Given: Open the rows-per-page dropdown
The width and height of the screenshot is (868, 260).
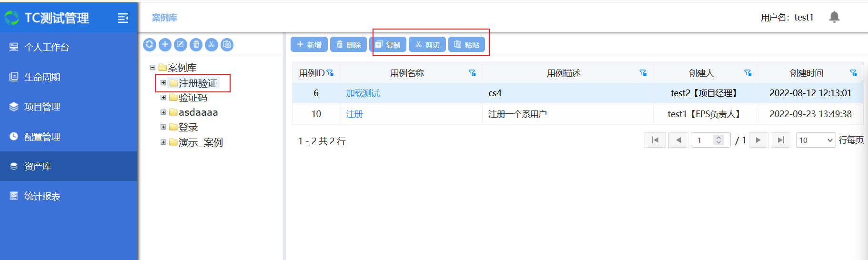Looking at the screenshot, I should point(816,140).
